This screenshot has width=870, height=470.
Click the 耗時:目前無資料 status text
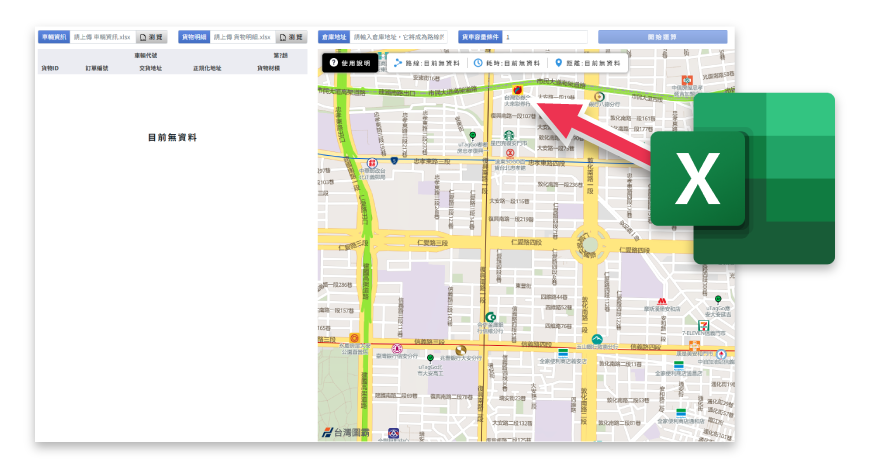coord(513,63)
